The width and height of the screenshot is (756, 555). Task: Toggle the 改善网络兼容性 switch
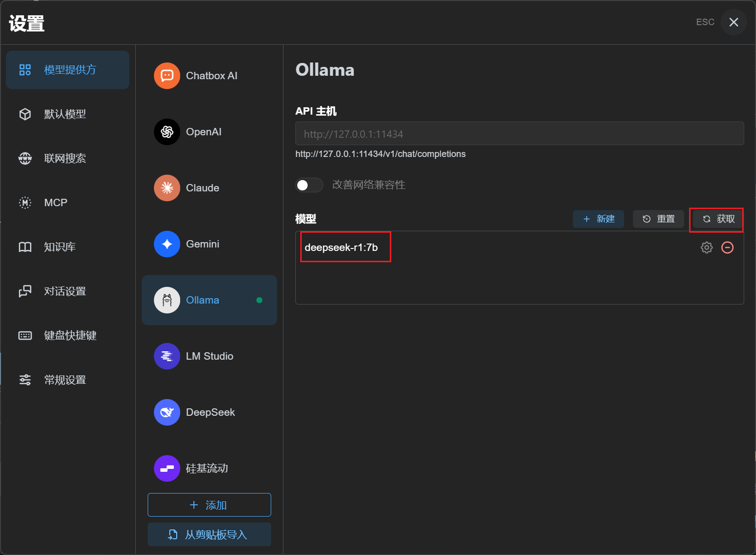309,185
